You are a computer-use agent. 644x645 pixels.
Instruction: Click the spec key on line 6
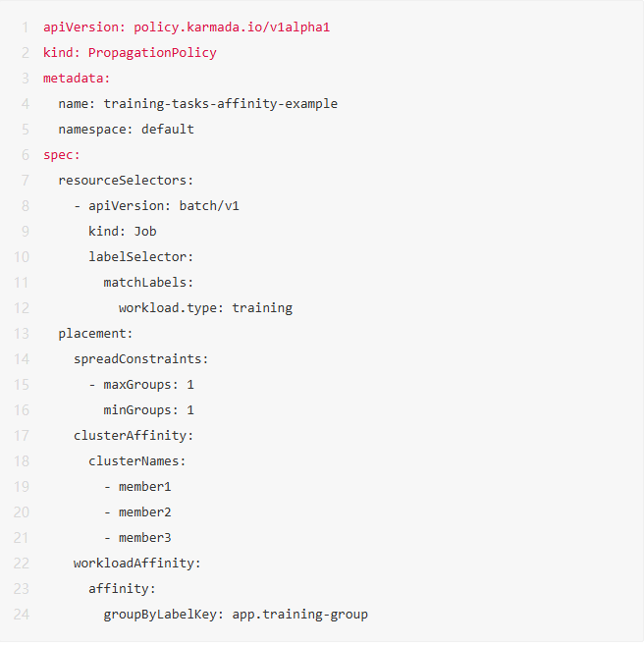click(x=59, y=154)
